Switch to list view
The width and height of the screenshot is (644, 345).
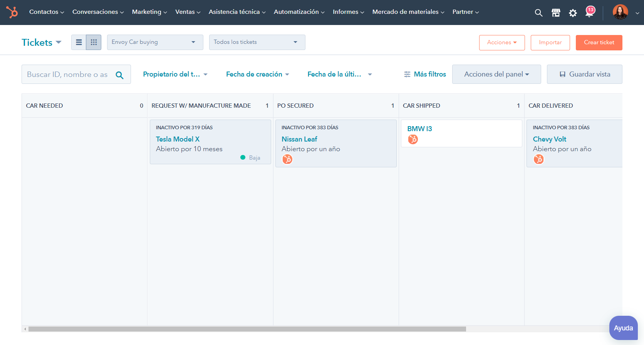pos(79,42)
